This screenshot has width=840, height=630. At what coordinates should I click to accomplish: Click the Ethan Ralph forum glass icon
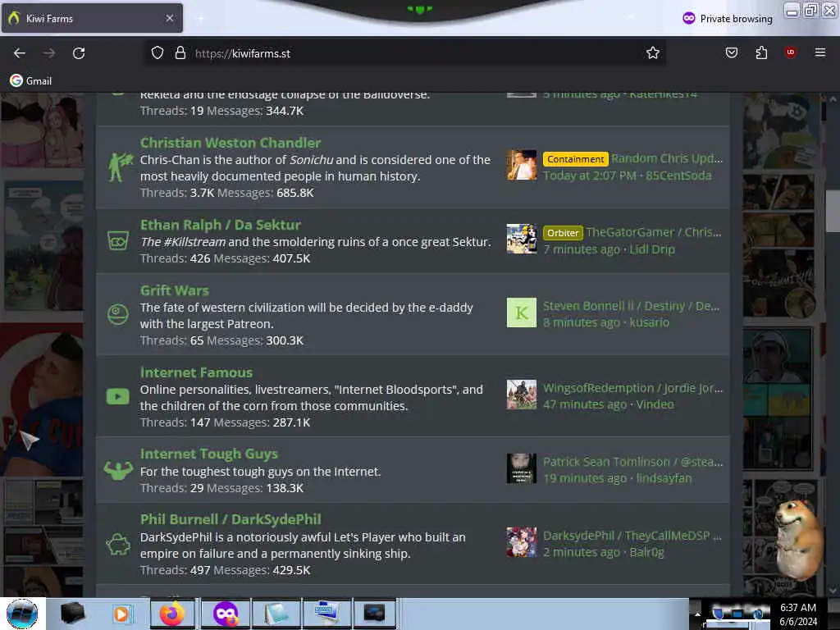118,240
